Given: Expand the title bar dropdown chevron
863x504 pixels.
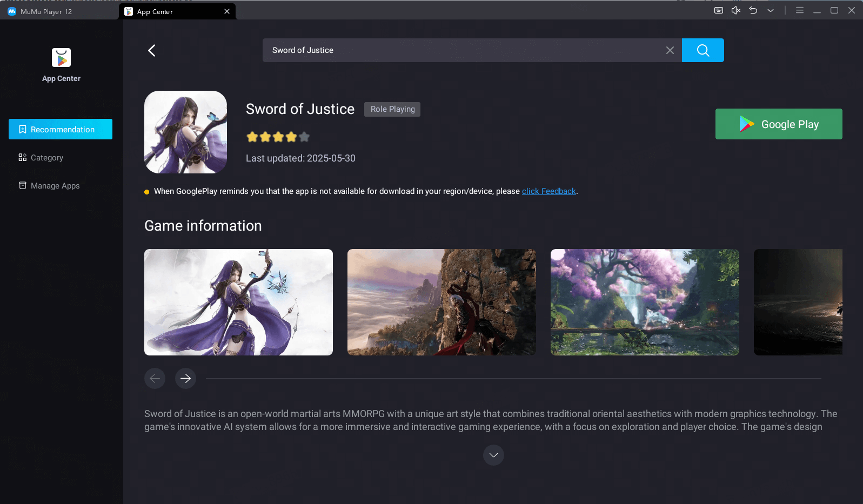Looking at the screenshot, I should pos(771,10).
